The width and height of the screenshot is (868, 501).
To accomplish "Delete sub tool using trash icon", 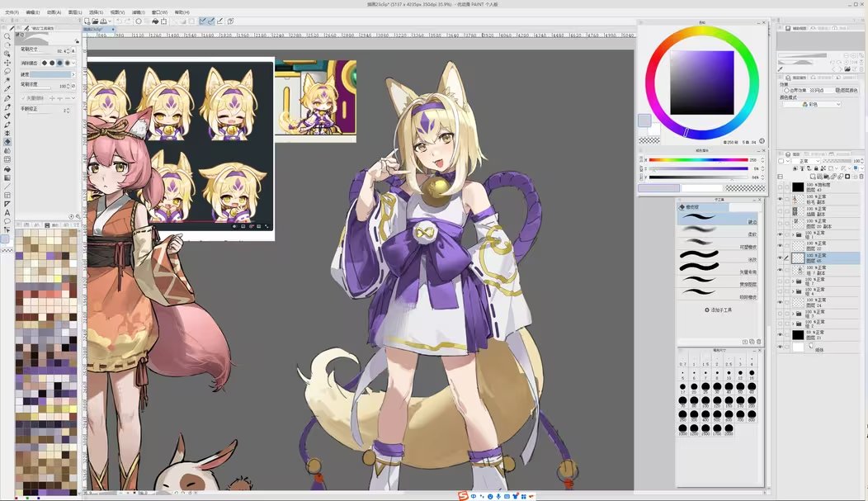I will [x=758, y=342].
